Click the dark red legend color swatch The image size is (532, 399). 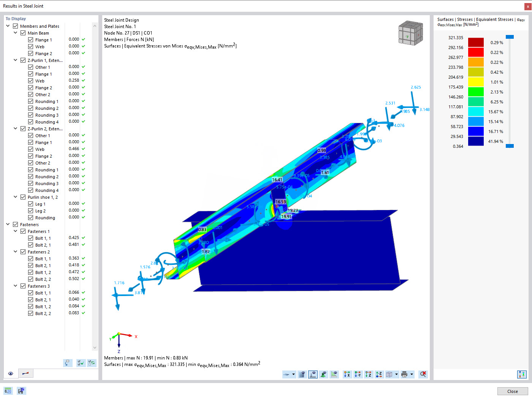click(x=476, y=43)
